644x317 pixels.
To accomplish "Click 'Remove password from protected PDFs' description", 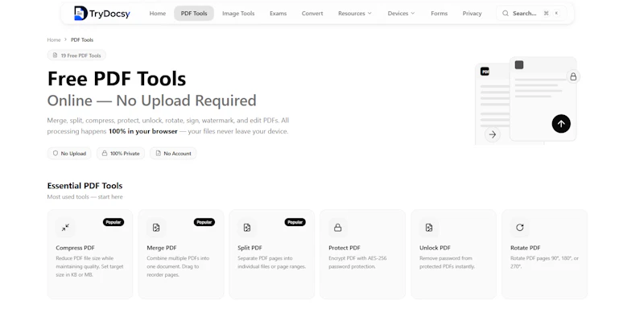I will (x=447, y=262).
